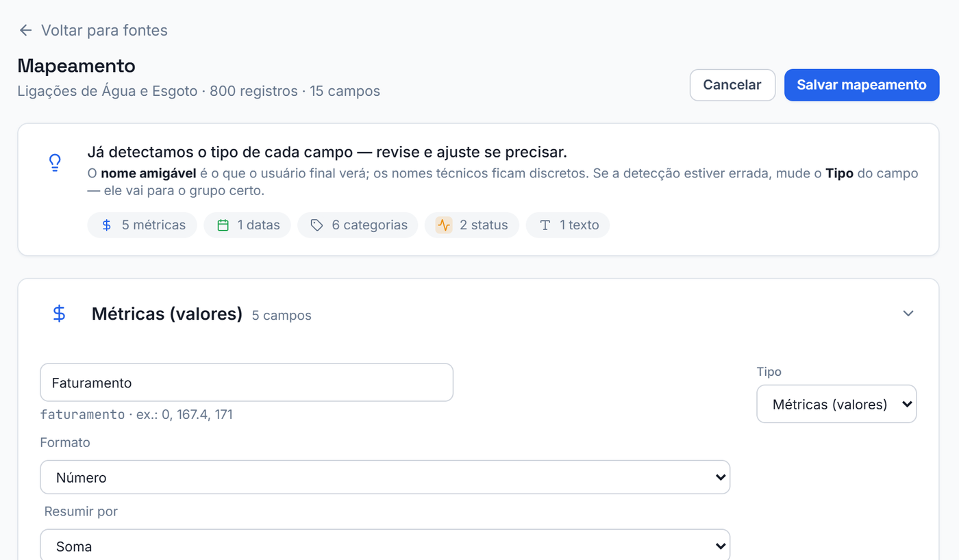Edit the Faturamento friendly name field
This screenshot has height=560, width=959.
tap(247, 382)
